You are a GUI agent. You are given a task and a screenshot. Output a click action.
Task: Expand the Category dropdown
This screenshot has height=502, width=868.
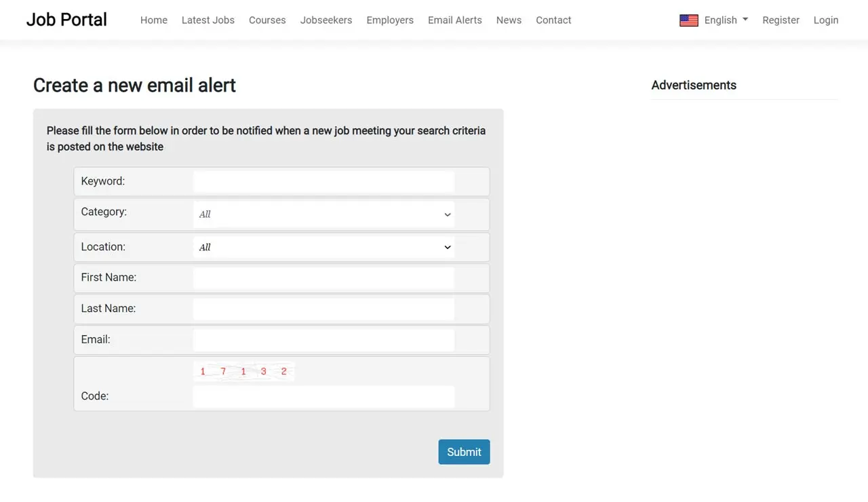pos(323,214)
